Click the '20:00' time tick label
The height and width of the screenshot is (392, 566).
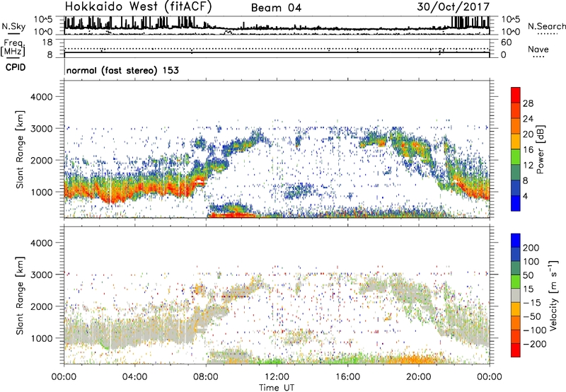pyautogui.click(x=419, y=377)
